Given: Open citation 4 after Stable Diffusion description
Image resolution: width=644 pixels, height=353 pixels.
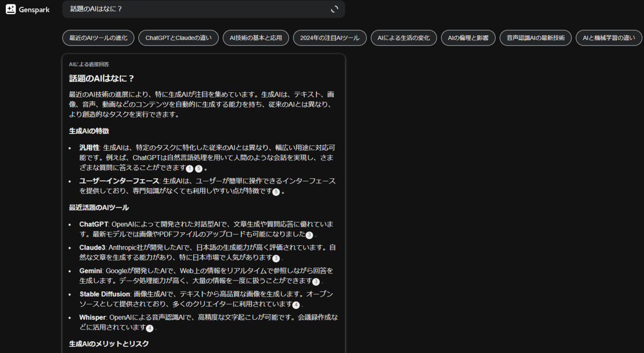Looking at the screenshot, I should tap(296, 305).
